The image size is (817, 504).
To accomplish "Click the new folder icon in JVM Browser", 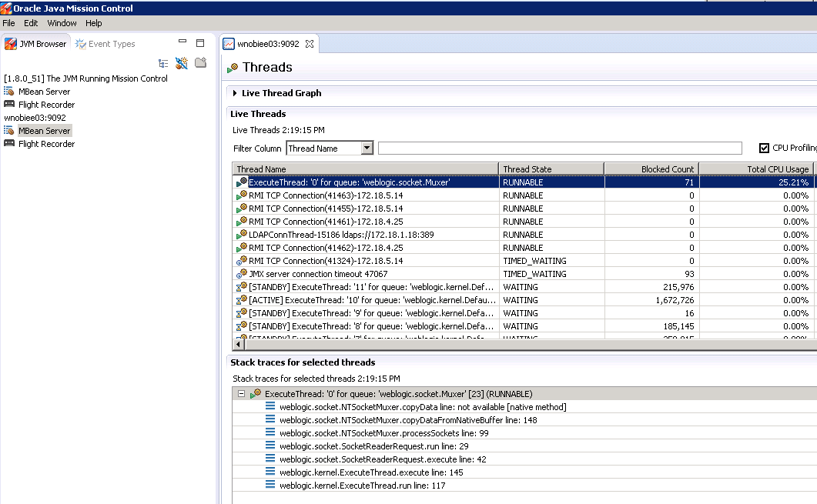I will click(x=200, y=63).
